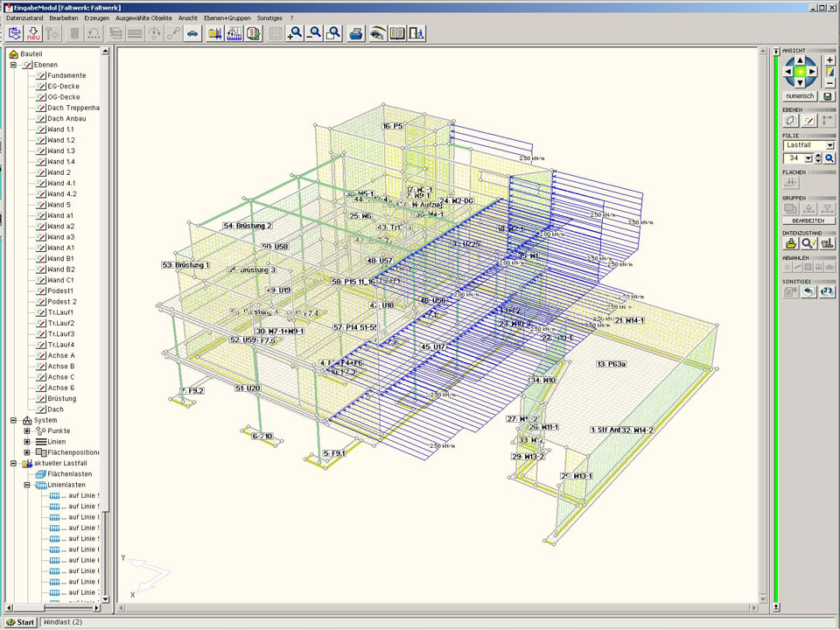Toggle the Brüstung layer checkbox

pyautogui.click(x=40, y=399)
